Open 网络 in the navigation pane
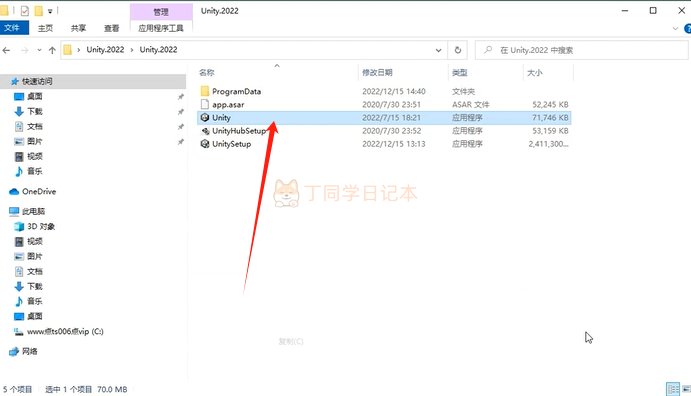 30,352
